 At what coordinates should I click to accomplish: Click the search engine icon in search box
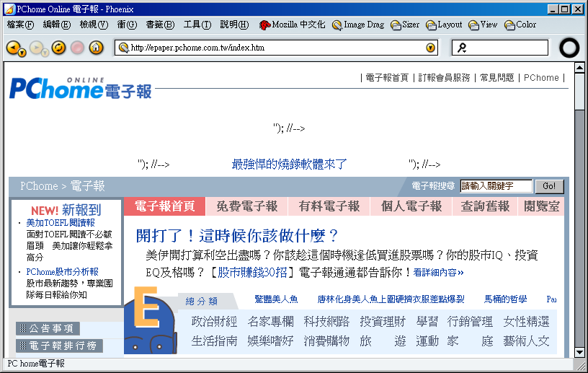coord(462,48)
